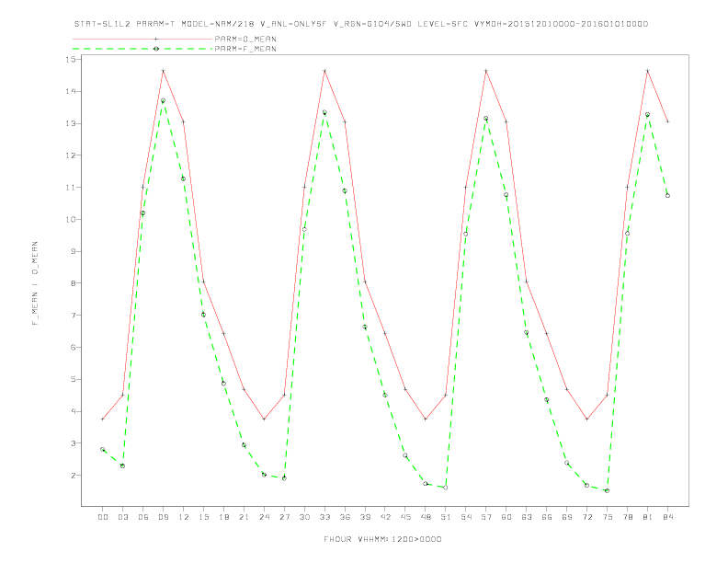Select x-axis tick label 27
The width and height of the screenshot is (728, 563).
(284, 517)
